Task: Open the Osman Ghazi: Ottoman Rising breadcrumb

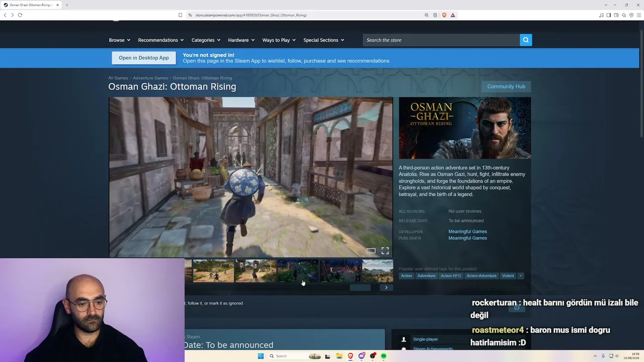Action: [202, 78]
